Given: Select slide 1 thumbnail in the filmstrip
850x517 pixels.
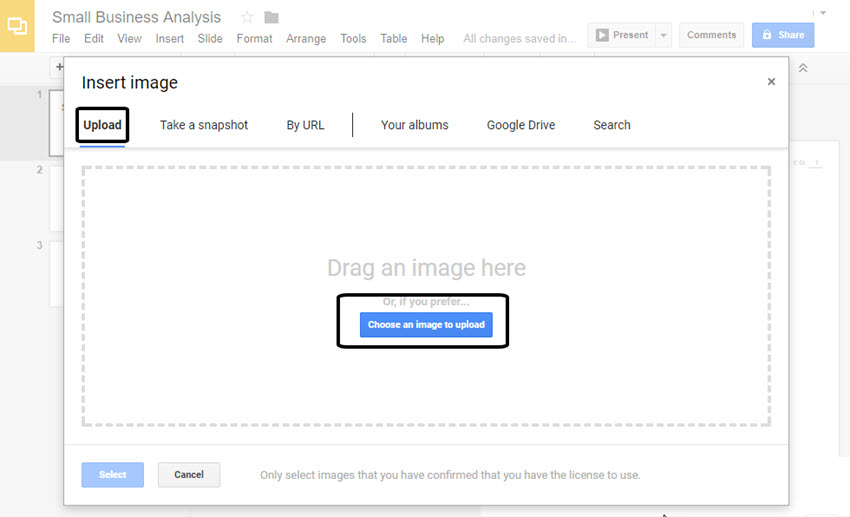Looking at the screenshot, I should [x=56, y=123].
